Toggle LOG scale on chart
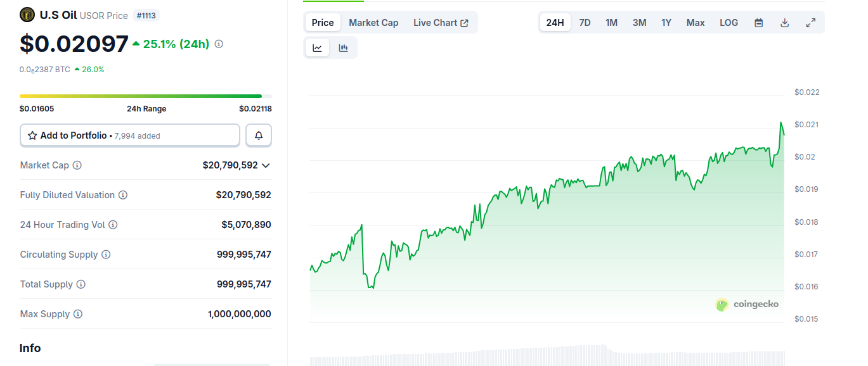Image resolution: width=868 pixels, height=366 pixels. pos(729,23)
